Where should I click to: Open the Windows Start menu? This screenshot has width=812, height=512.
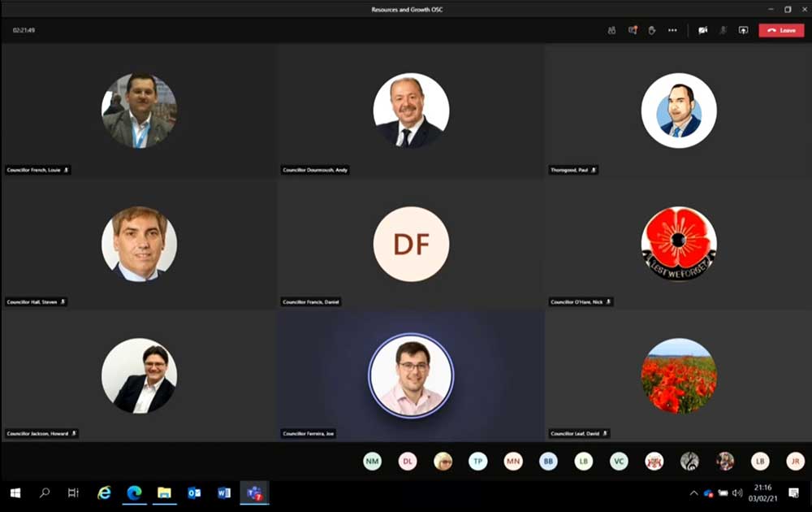pos(15,492)
